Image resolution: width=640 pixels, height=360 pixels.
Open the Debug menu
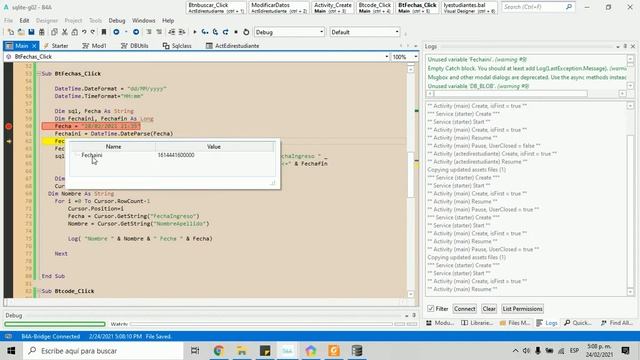click(117, 20)
